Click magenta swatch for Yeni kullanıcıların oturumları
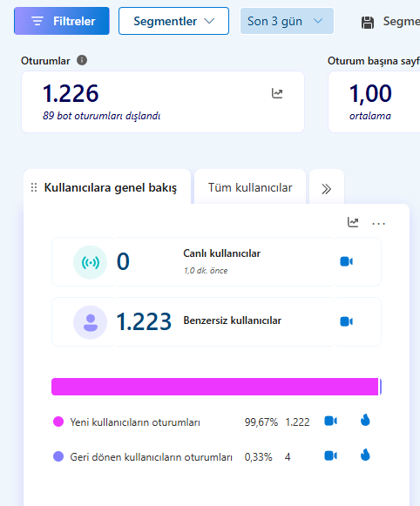420x506 pixels. click(58, 422)
